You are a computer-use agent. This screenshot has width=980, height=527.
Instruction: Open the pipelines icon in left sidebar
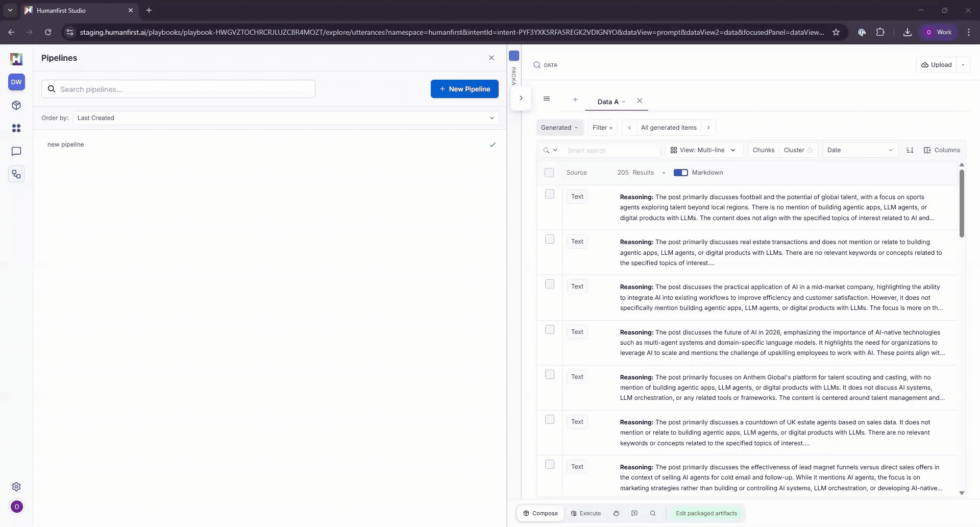(x=16, y=175)
